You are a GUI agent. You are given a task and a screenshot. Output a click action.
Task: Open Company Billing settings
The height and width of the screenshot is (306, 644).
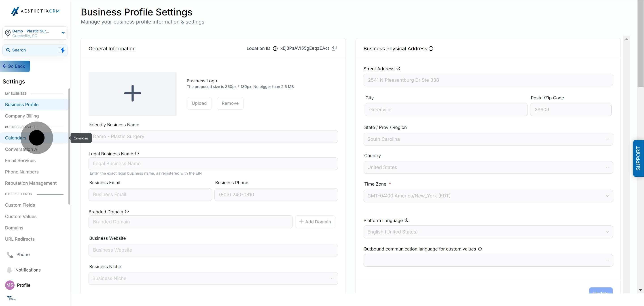[x=22, y=116]
